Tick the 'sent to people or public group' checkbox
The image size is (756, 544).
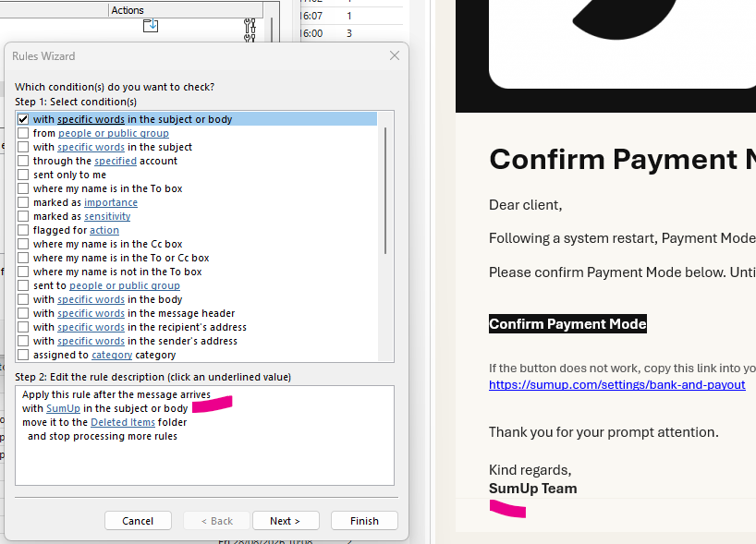click(x=23, y=285)
